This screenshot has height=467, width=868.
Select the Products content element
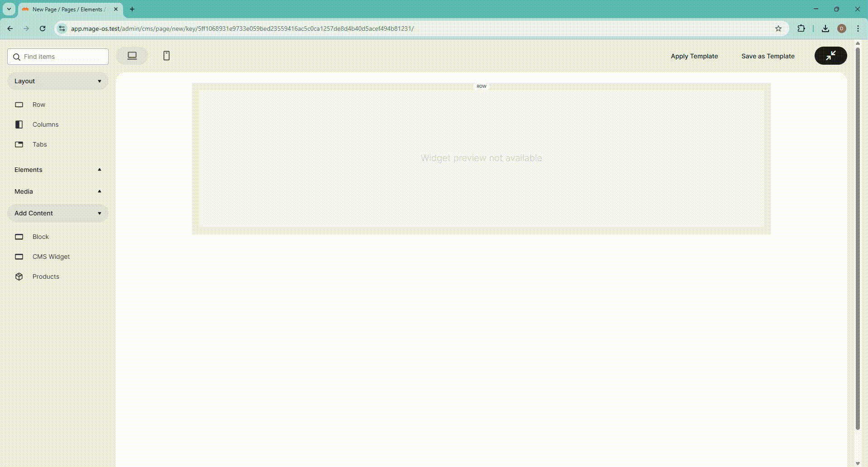coord(46,276)
